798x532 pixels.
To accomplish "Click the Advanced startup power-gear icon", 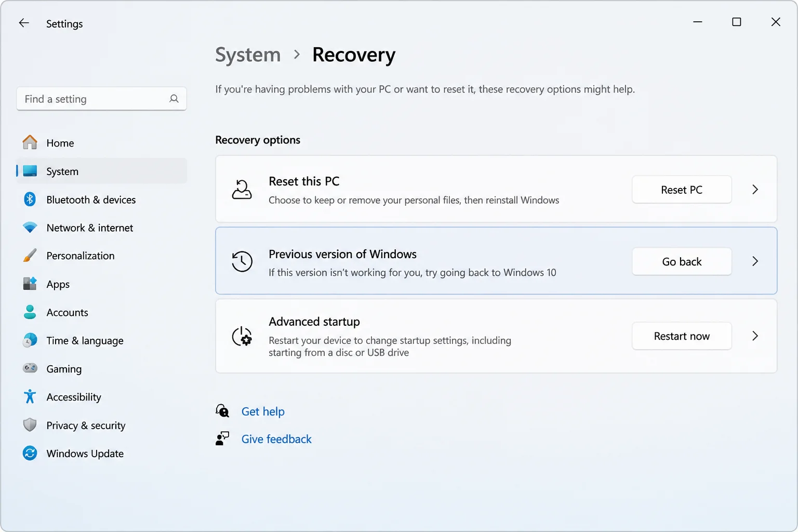I will tap(242, 336).
